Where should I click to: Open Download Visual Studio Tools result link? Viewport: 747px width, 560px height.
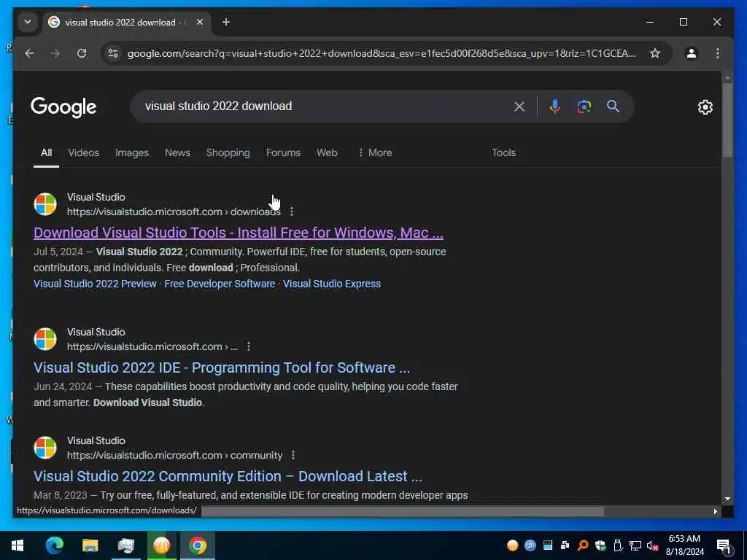click(x=239, y=233)
